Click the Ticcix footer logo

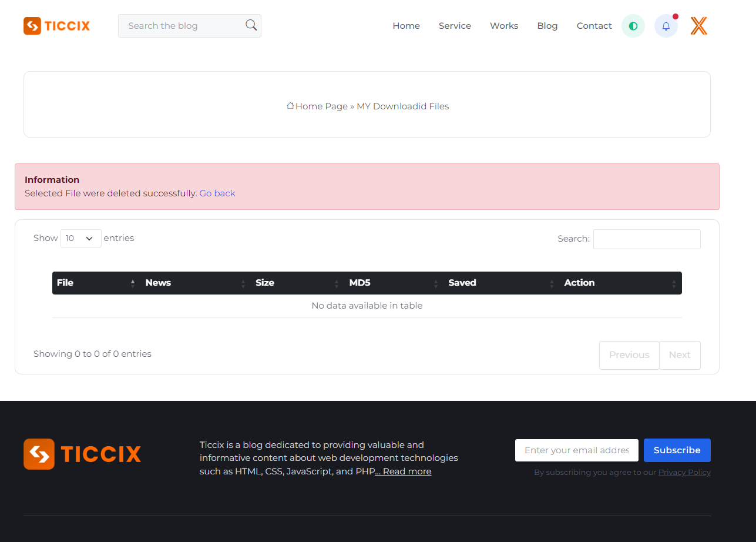82,454
